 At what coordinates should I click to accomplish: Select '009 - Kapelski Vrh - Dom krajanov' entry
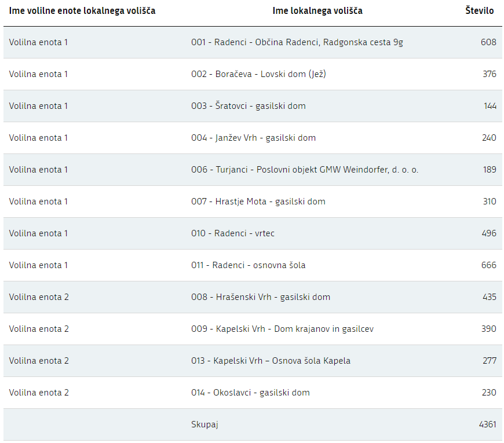point(282,329)
